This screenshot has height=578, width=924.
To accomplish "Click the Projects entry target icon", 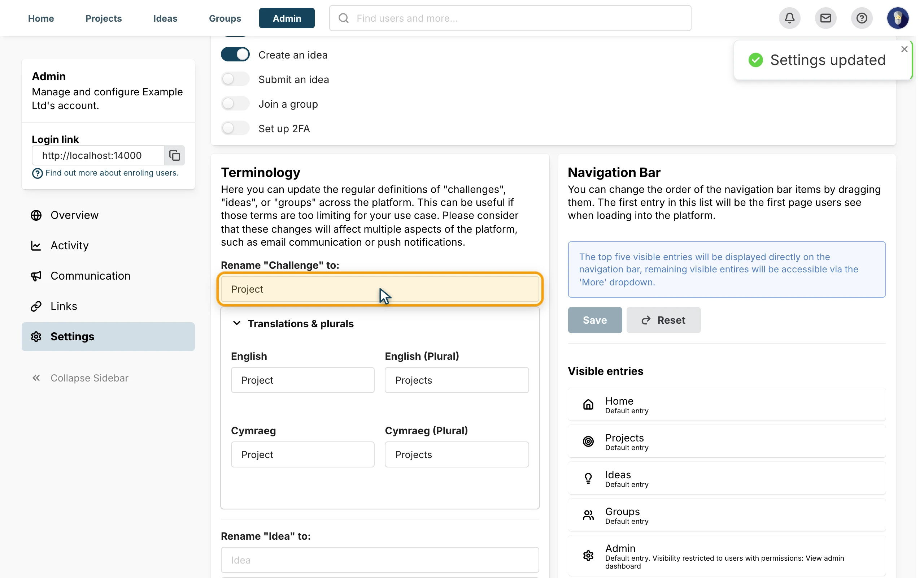I will coord(588,441).
